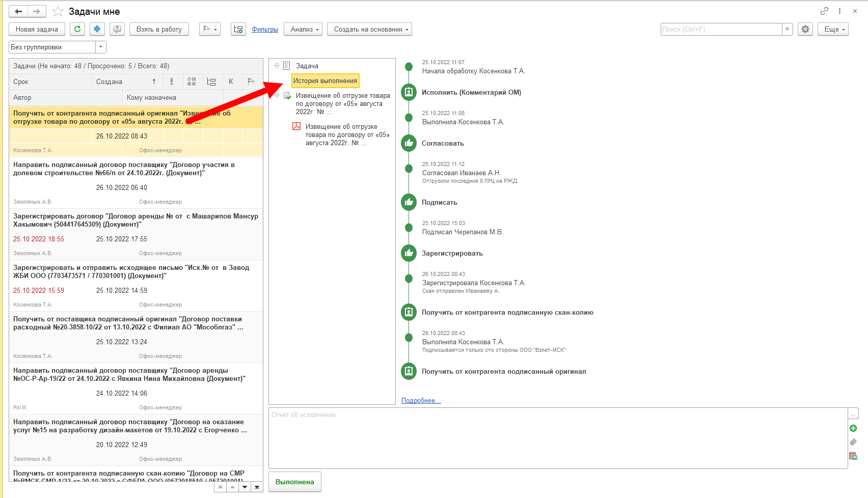This screenshot has width=868, height=498.
Task: Sort tasks by the Создана column header
Action: pos(128,81)
